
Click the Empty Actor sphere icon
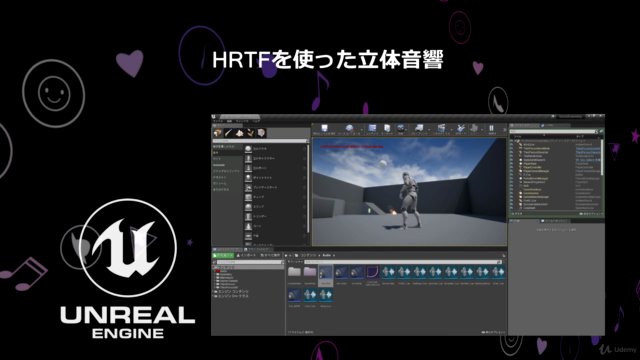click(248, 149)
